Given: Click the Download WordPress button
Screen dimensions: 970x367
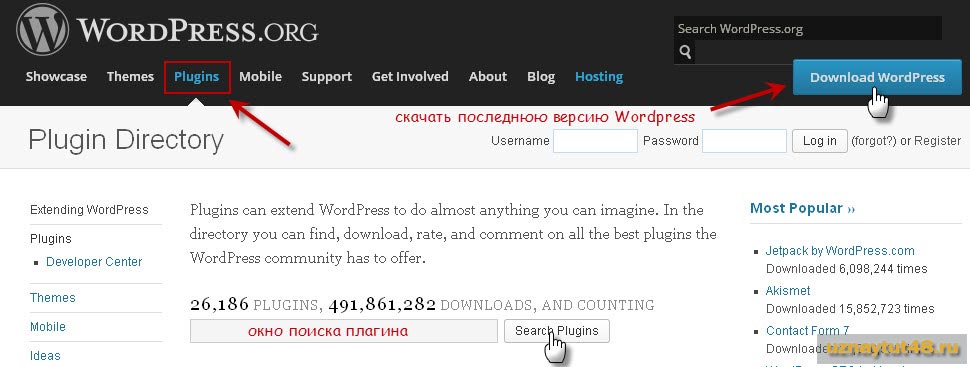Looking at the screenshot, I should (877, 77).
